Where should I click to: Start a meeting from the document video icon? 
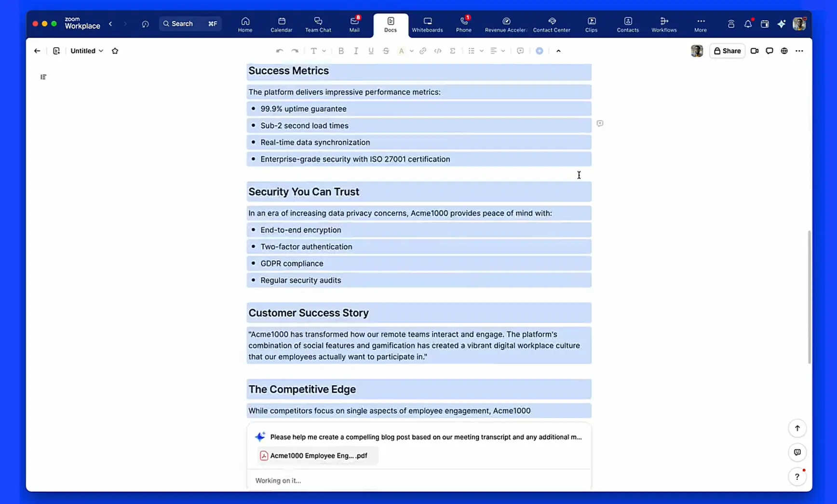(755, 51)
